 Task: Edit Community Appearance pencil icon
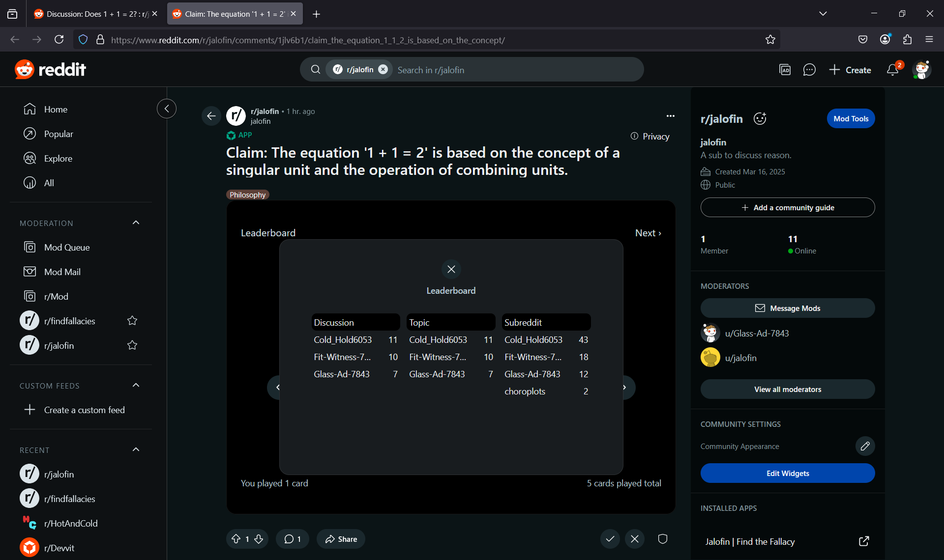coord(865,446)
